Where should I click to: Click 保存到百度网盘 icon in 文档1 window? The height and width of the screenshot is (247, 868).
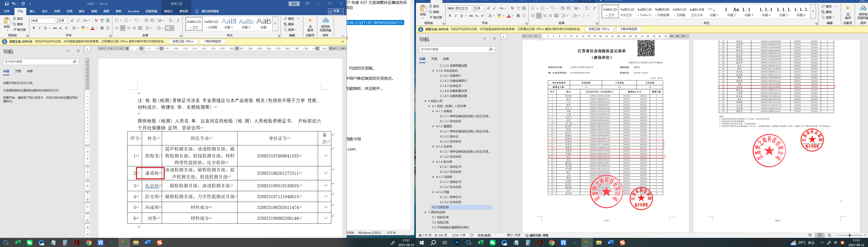pos(325,25)
